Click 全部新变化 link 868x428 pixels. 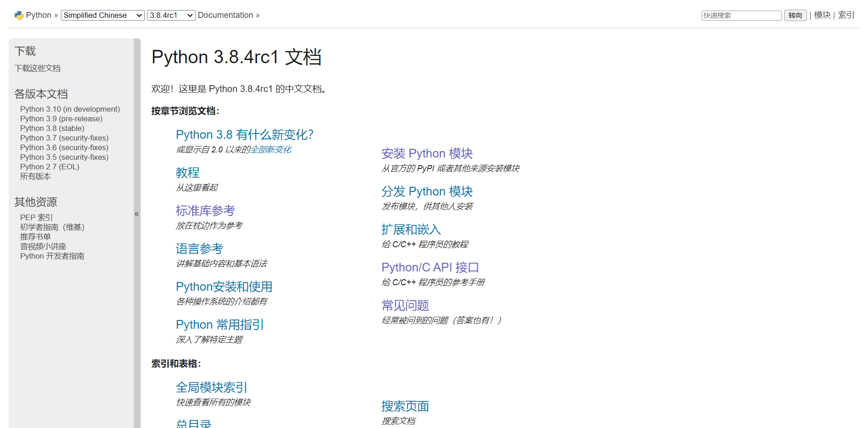click(x=271, y=150)
